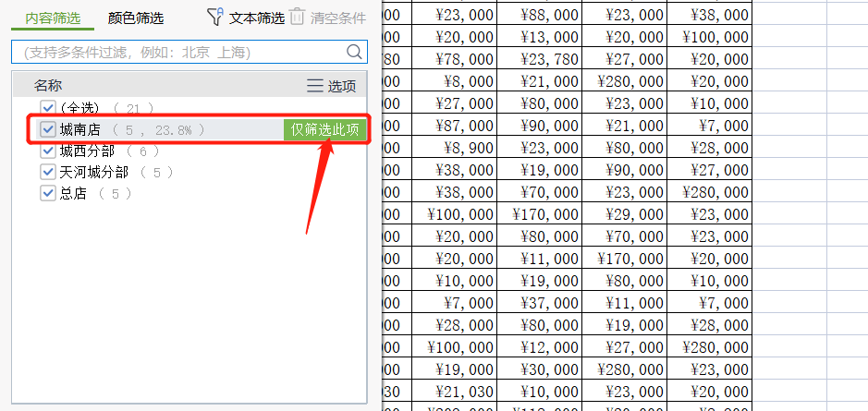The width and height of the screenshot is (868, 411).
Task: Click the 城南店 percentage text 23.8%
Action: coord(173,130)
